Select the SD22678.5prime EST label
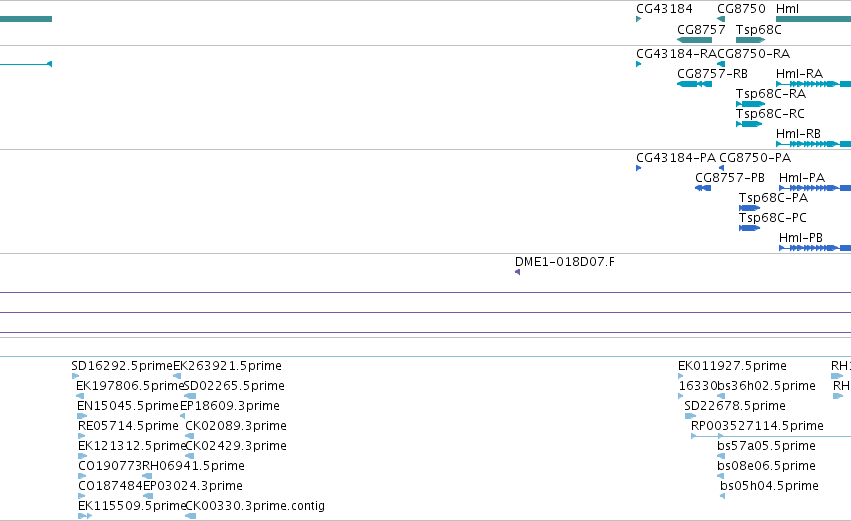This screenshot has width=851, height=521. 735,406
